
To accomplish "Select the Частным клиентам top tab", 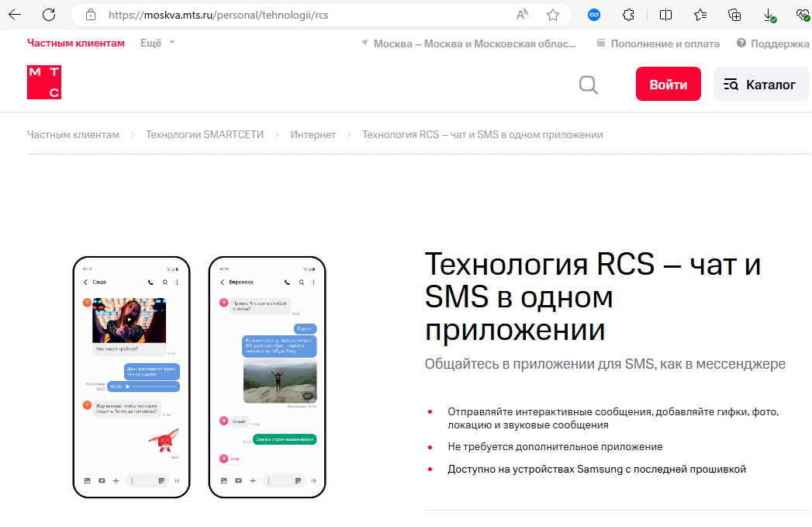I will pyautogui.click(x=75, y=43).
